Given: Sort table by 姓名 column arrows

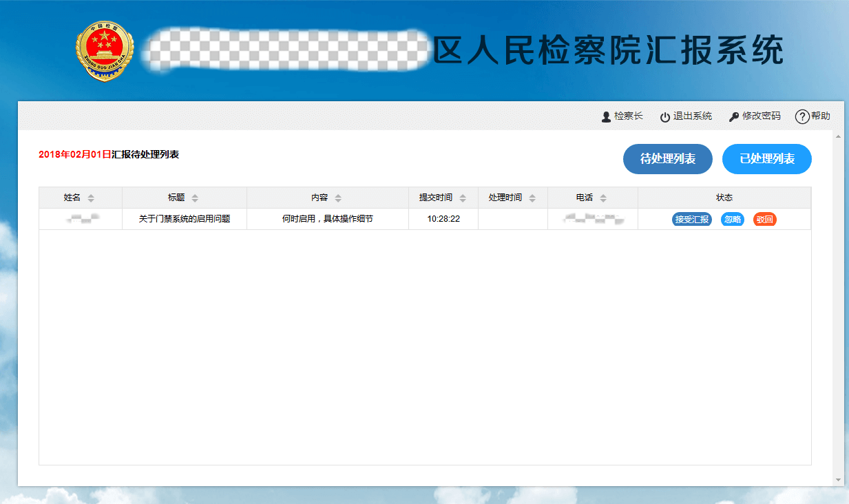Looking at the screenshot, I should (91, 198).
